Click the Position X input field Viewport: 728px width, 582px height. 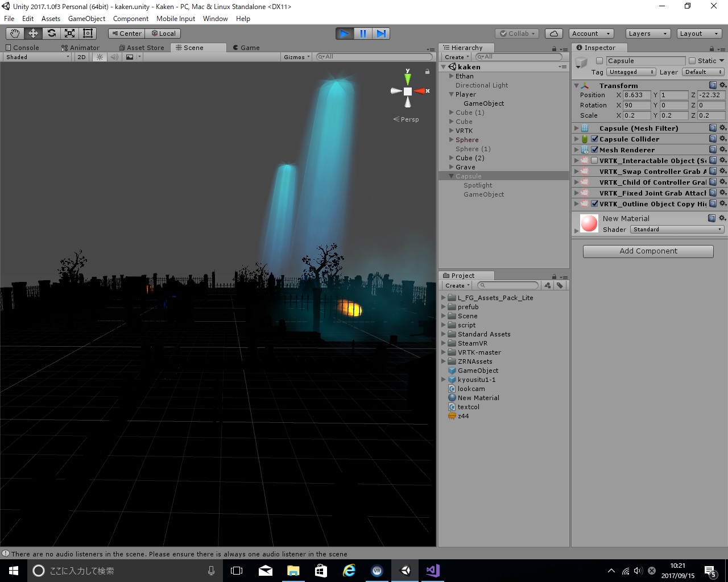(x=636, y=95)
